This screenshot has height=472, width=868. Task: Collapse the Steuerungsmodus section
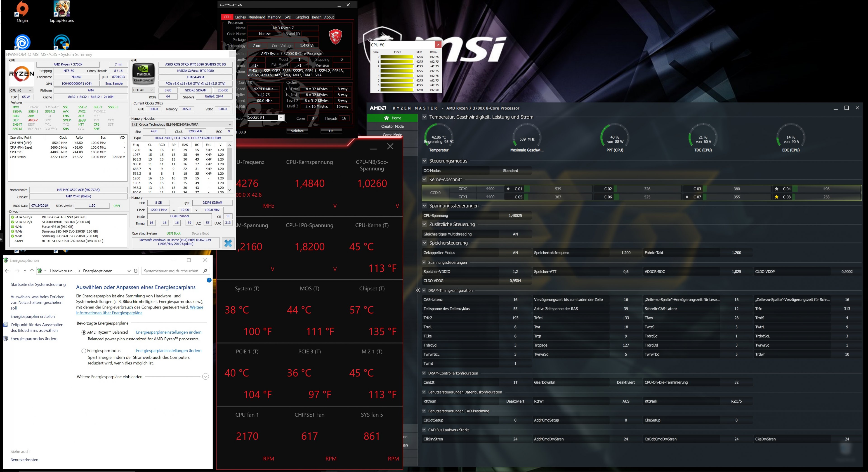pyautogui.click(x=424, y=161)
